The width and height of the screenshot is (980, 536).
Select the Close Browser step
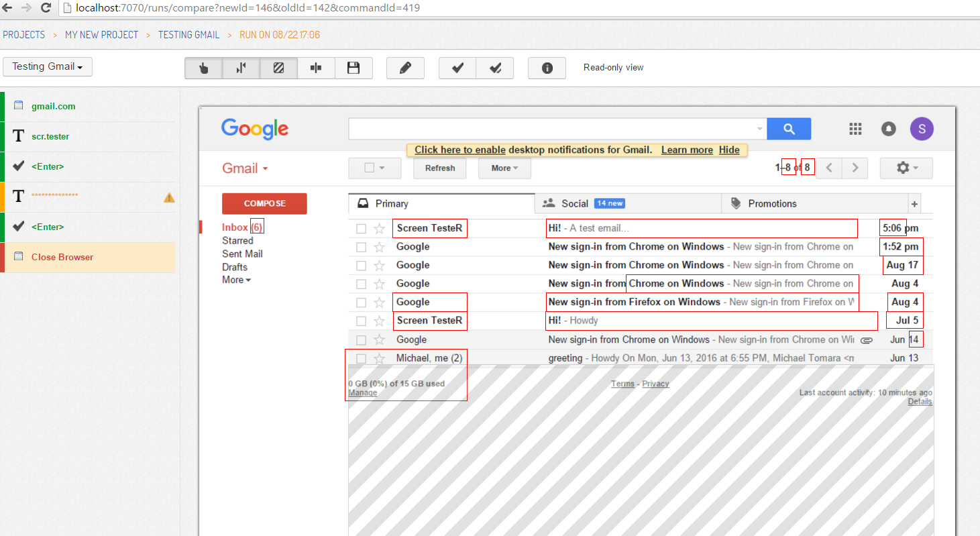tap(87, 257)
